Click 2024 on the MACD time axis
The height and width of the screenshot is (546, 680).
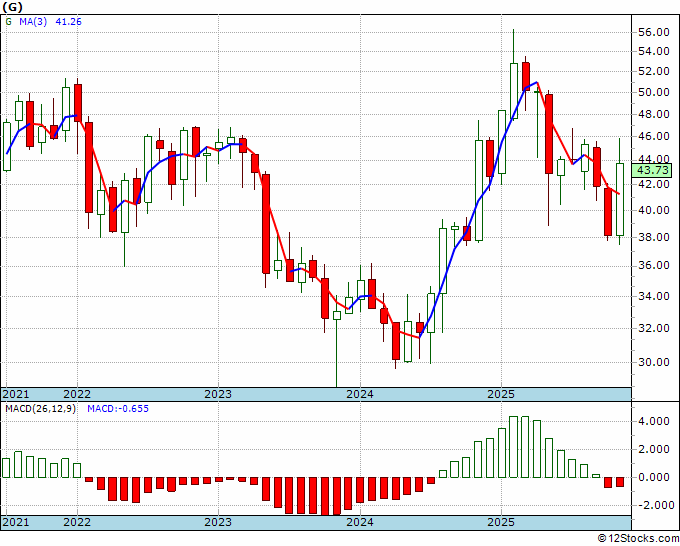coord(360,522)
